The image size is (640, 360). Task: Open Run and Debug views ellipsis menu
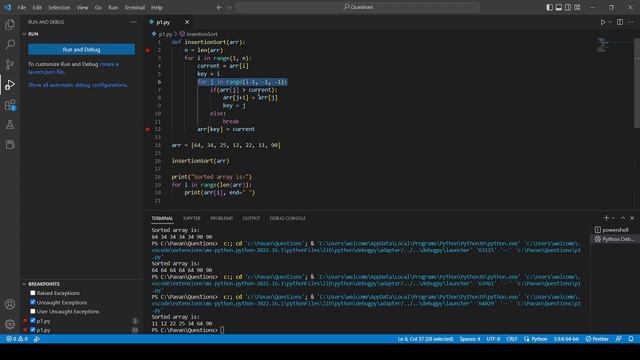click(x=134, y=22)
